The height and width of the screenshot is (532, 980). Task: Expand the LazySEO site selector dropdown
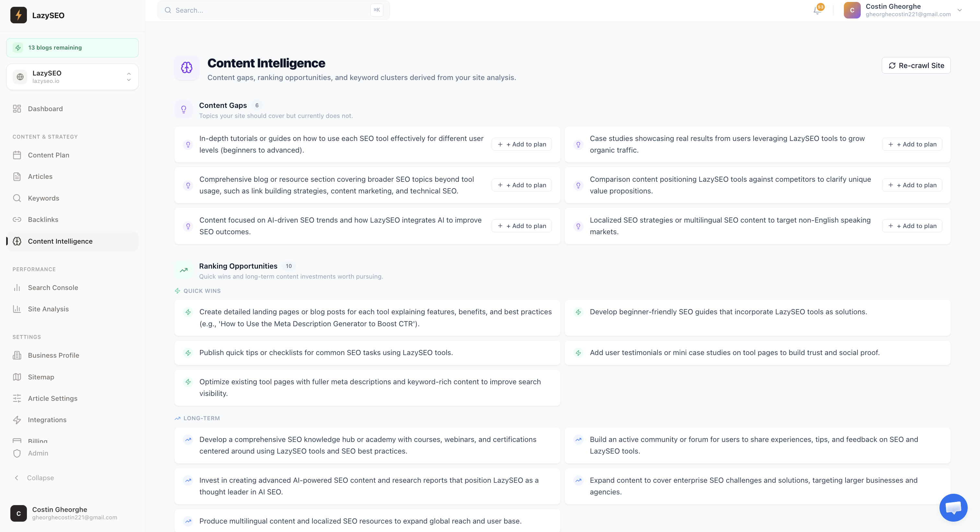pyautogui.click(x=72, y=77)
